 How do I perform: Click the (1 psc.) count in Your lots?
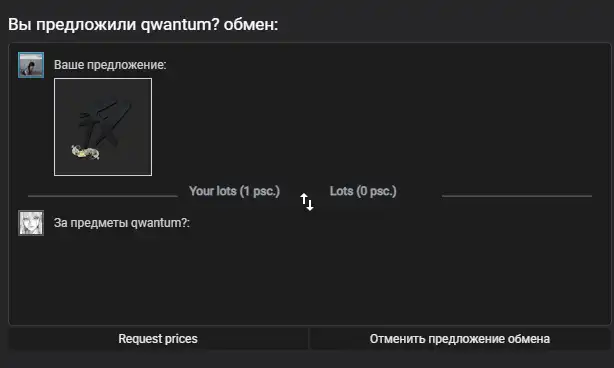click(260, 191)
